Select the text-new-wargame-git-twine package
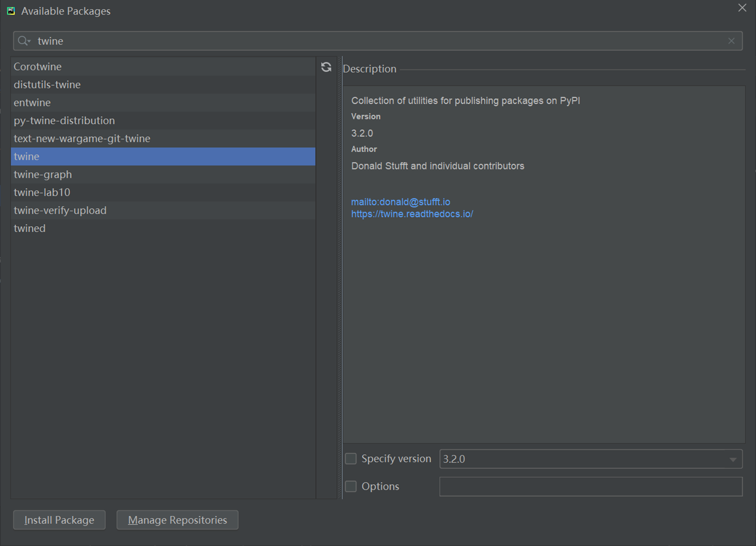The width and height of the screenshot is (756, 546). (163, 138)
